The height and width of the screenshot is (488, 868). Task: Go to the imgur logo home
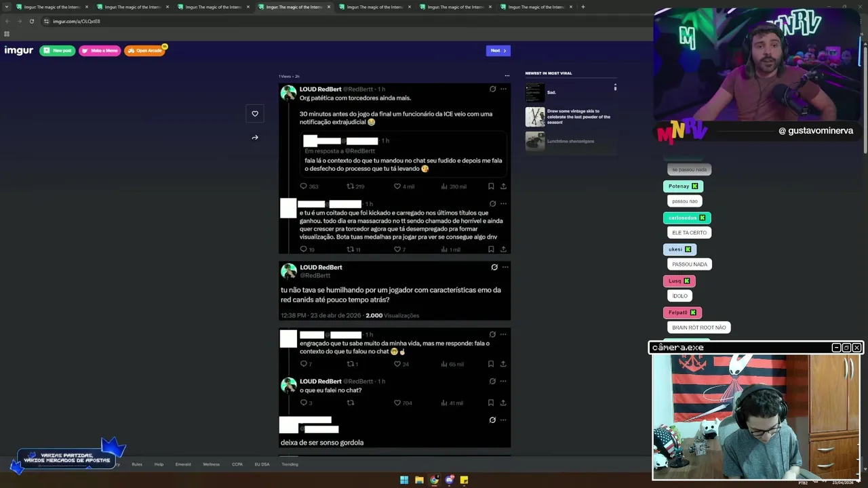(19, 50)
